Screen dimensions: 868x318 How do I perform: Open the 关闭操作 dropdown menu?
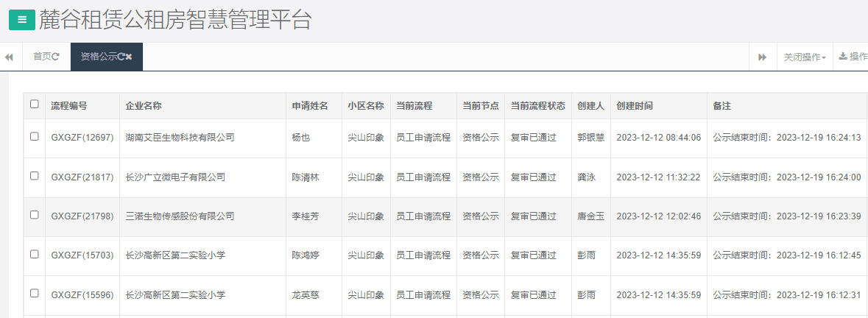click(x=804, y=57)
